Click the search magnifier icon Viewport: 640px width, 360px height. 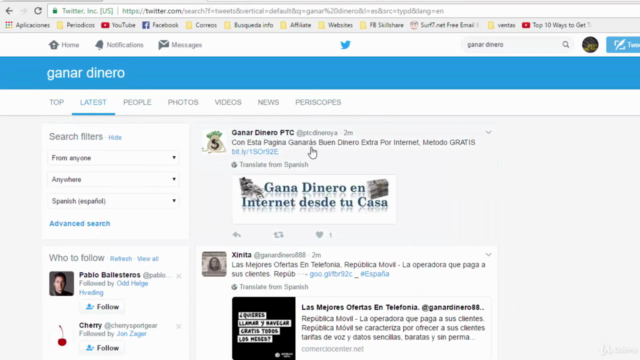(565, 44)
